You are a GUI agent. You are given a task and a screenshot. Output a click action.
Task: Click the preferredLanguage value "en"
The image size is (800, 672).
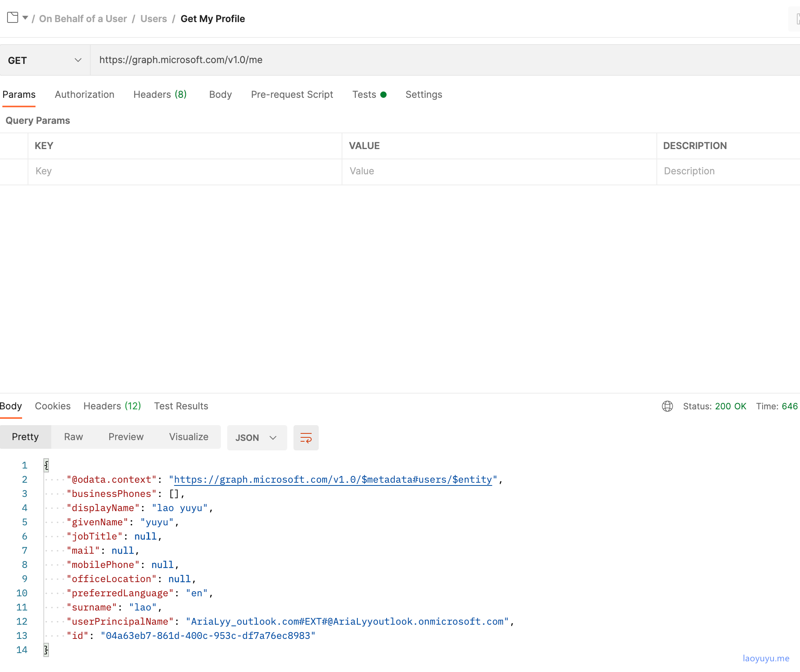pos(197,593)
